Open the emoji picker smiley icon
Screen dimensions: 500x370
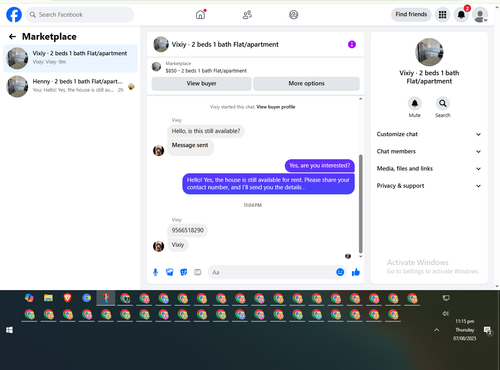pyautogui.click(x=340, y=272)
